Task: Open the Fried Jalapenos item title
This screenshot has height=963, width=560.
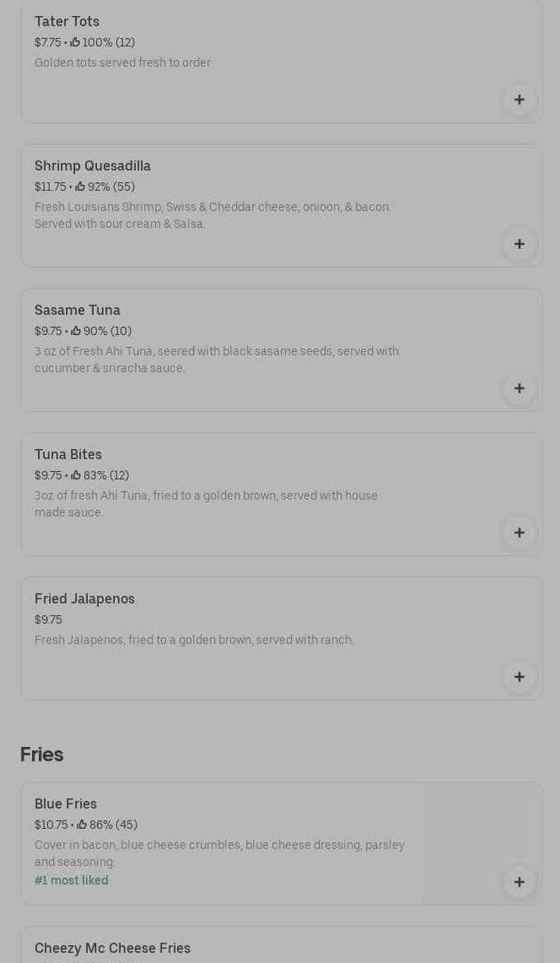Action: (x=84, y=599)
